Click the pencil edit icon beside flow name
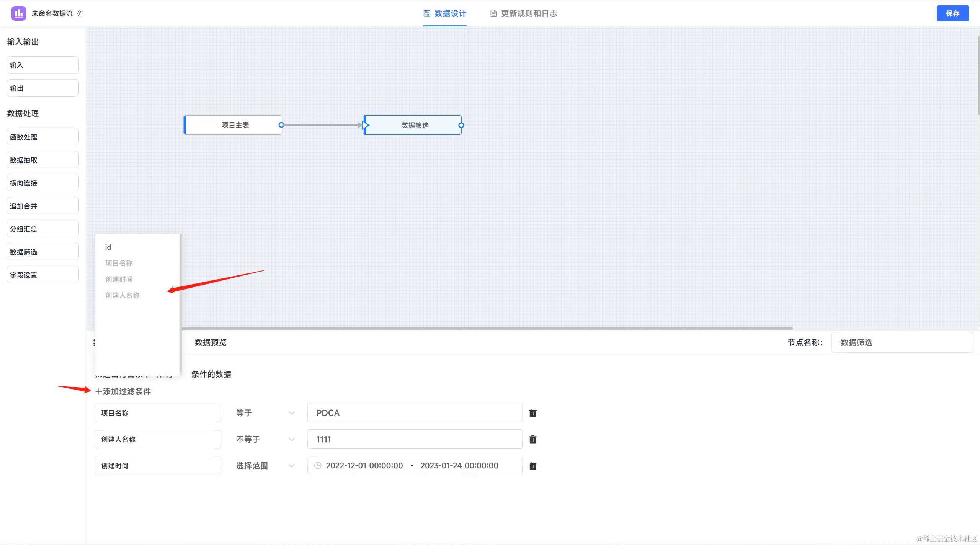980x545 pixels. [79, 14]
